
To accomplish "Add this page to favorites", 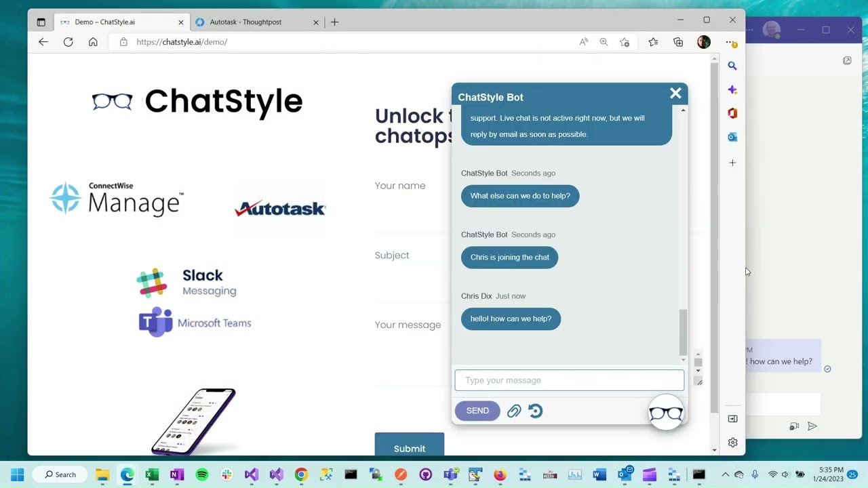I will [x=625, y=42].
